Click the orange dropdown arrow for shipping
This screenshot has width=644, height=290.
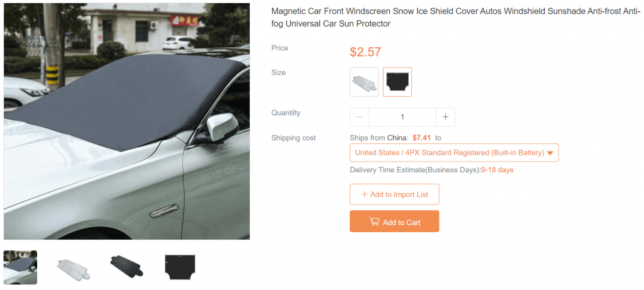(x=550, y=153)
